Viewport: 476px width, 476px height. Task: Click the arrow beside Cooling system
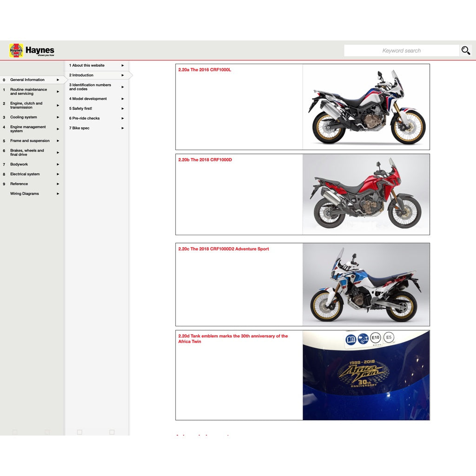58,117
